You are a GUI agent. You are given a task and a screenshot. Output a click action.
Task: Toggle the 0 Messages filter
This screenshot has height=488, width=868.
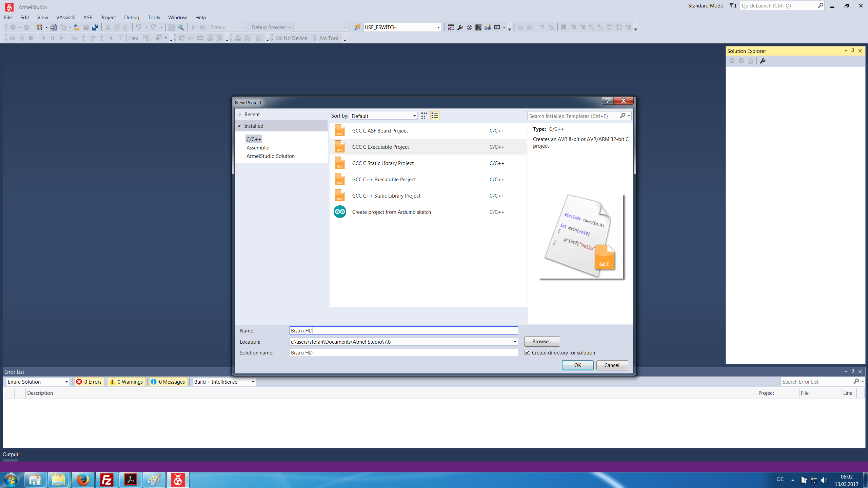point(169,382)
